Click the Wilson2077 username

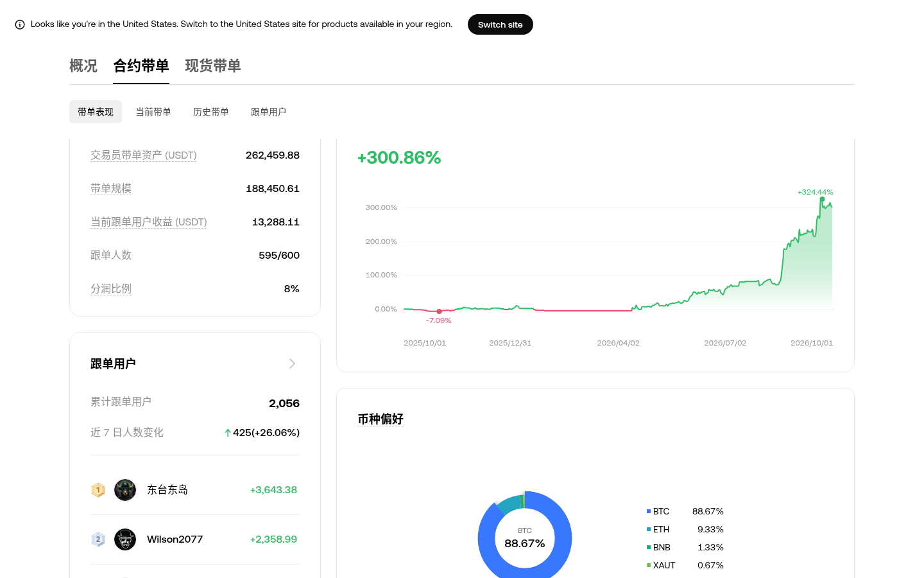point(175,539)
